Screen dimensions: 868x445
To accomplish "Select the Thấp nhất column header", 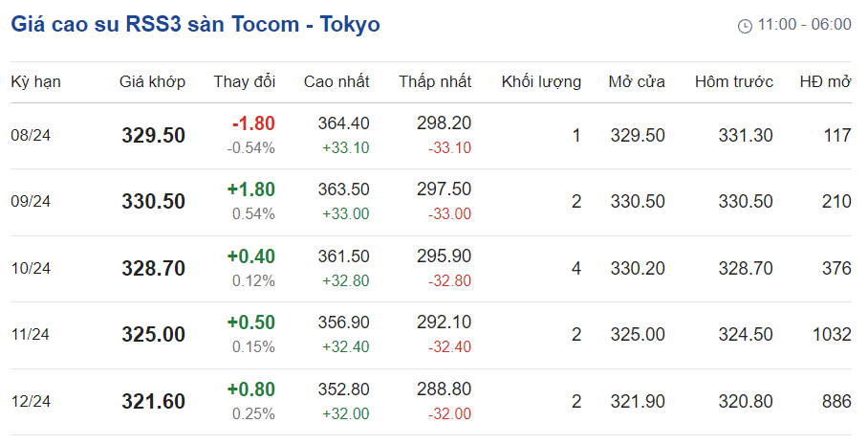I will pos(435,82).
